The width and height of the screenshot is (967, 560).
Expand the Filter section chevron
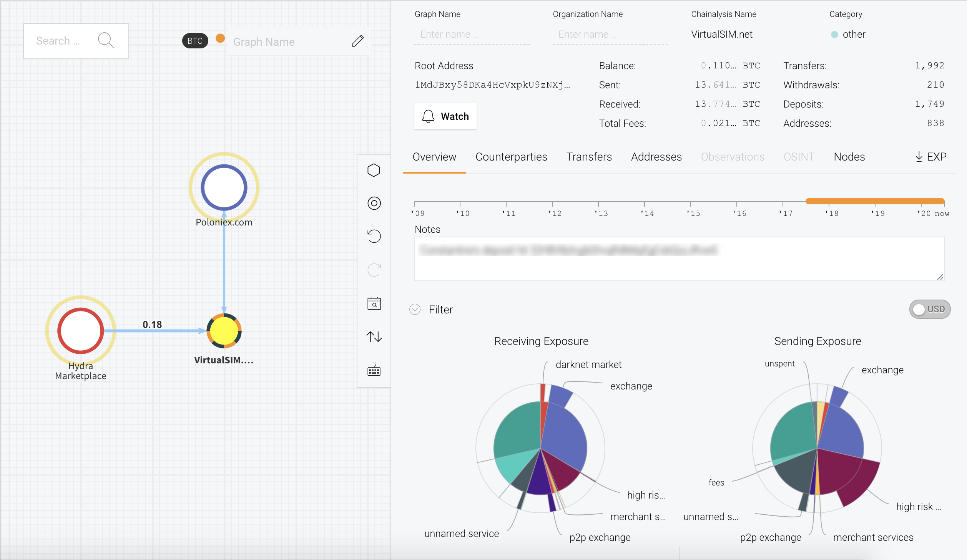(415, 309)
